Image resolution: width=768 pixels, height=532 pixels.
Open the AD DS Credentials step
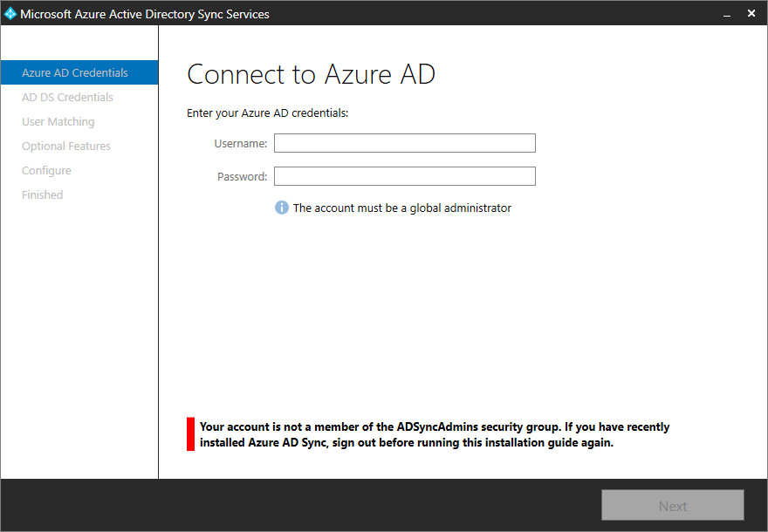(67, 97)
